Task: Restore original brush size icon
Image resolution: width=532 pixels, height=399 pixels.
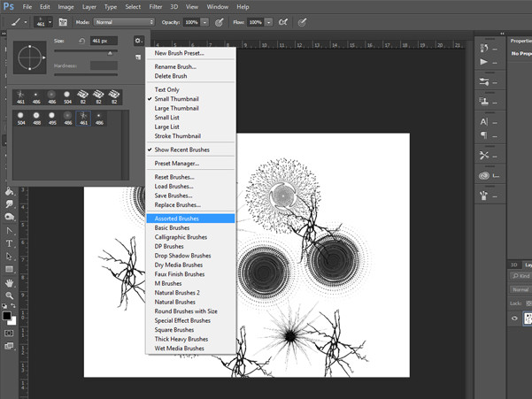Action: [x=81, y=41]
